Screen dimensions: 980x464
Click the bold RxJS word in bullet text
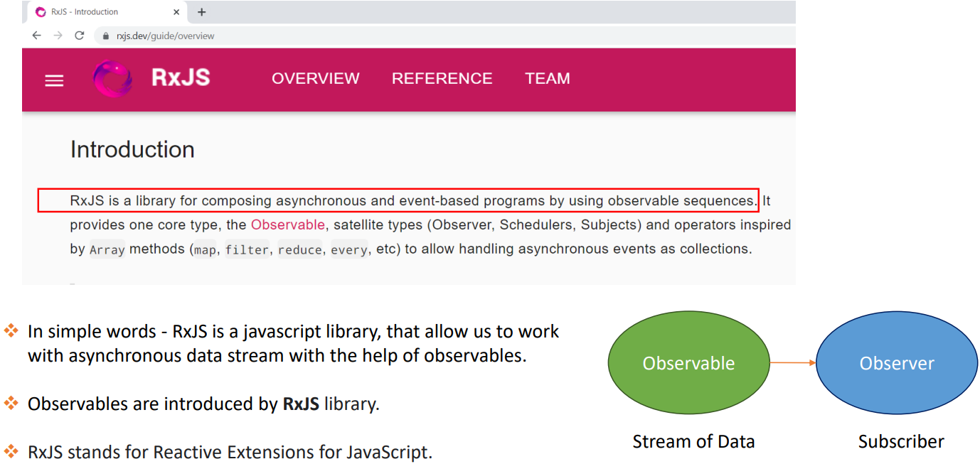tap(302, 404)
